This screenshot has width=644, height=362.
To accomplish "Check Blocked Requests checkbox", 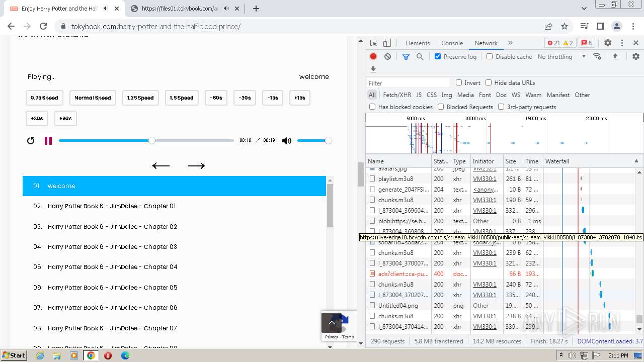I will pos(441,107).
